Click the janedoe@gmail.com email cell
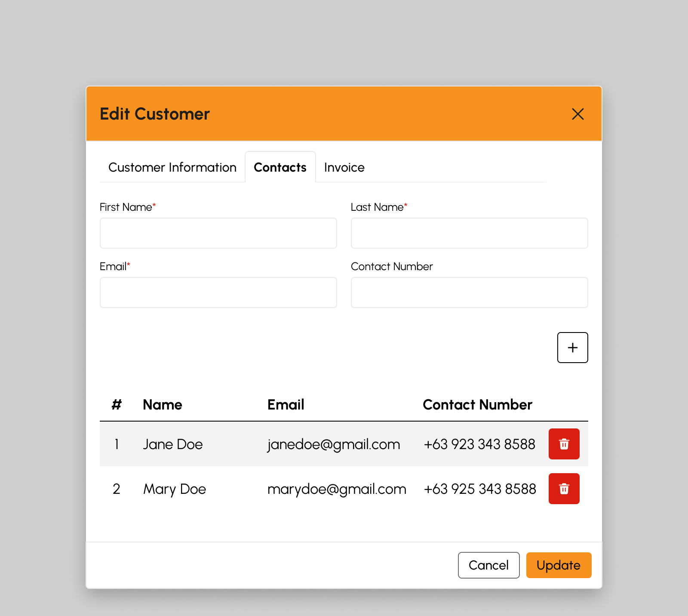 [x=334, y=445]
